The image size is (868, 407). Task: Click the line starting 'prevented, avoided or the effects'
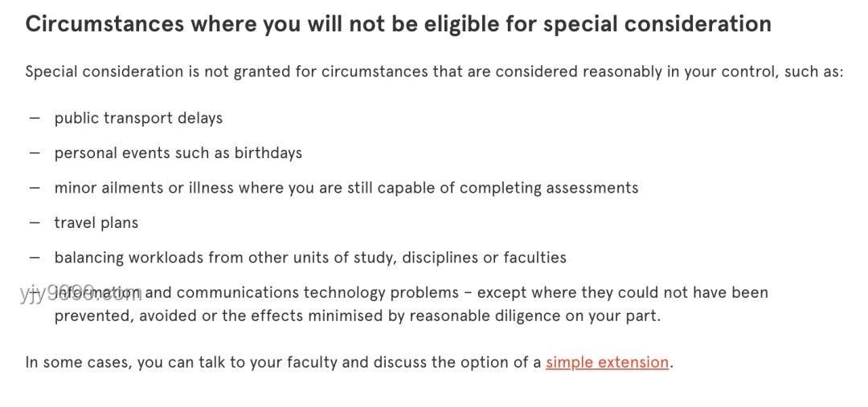pyautogui.click(x=358, y=316)
